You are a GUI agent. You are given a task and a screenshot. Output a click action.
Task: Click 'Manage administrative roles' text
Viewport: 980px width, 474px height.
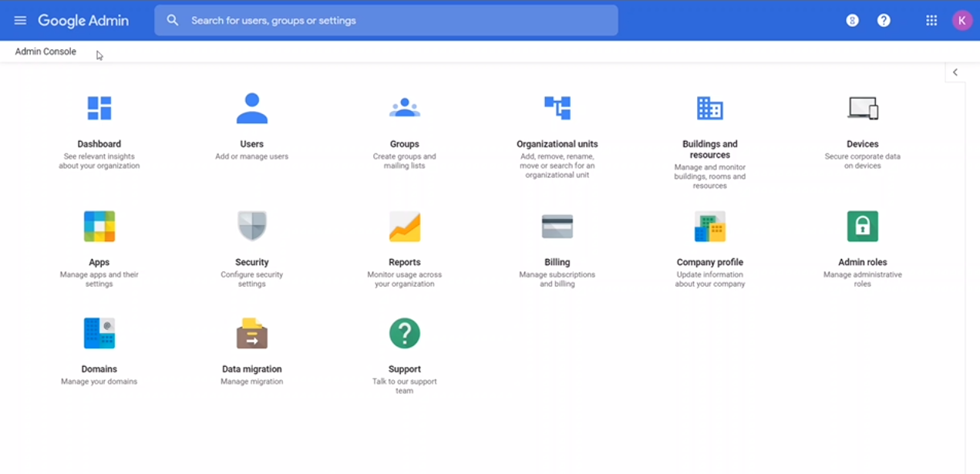863,279
